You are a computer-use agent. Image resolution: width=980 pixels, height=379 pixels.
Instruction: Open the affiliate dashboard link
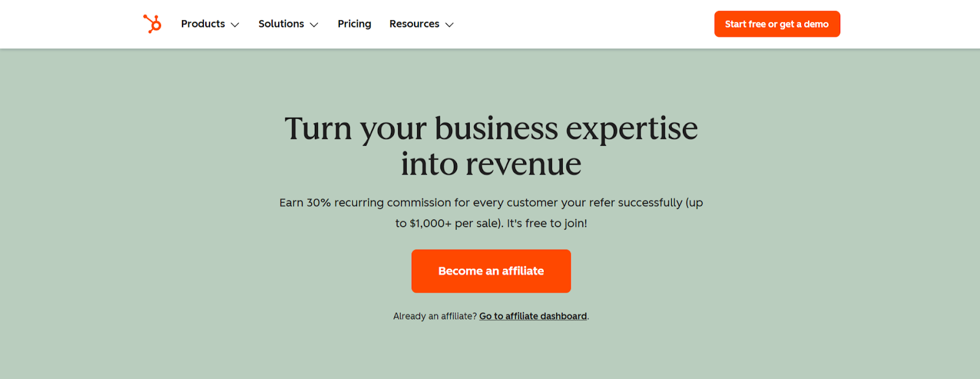pyautogui.click(x=532, y=316)
